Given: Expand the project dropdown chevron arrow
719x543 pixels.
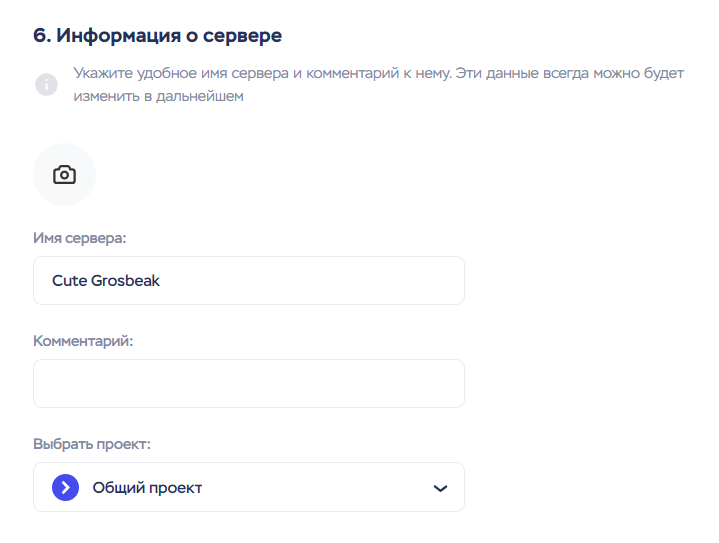Looking at the screenshot, I should pyautogui.click(x=440, y=488).
